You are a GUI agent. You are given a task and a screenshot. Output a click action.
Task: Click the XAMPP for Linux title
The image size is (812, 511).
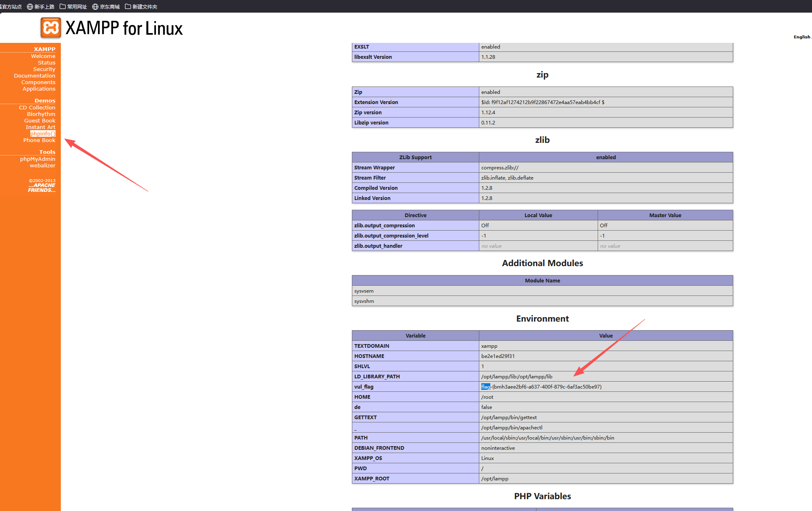[x=124, y=28]
